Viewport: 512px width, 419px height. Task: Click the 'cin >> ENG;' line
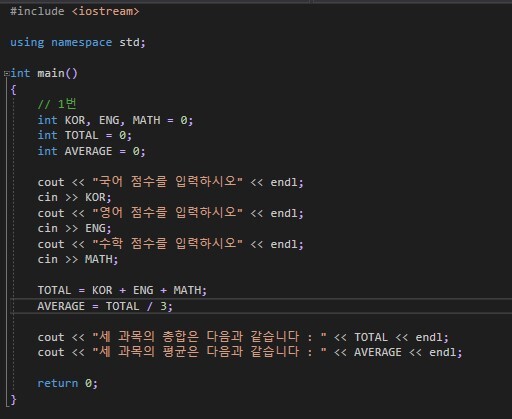(74, 228)
